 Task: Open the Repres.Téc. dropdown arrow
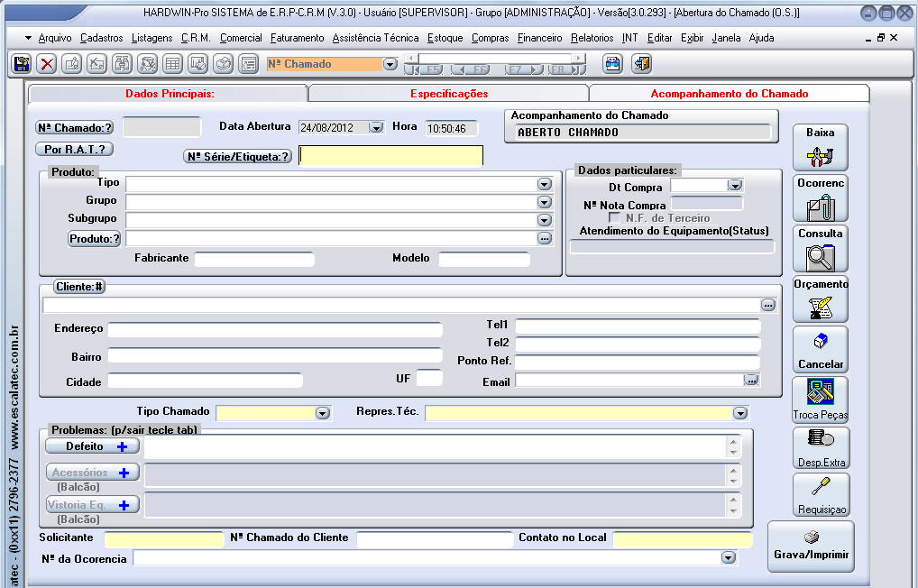pos(739,413)
